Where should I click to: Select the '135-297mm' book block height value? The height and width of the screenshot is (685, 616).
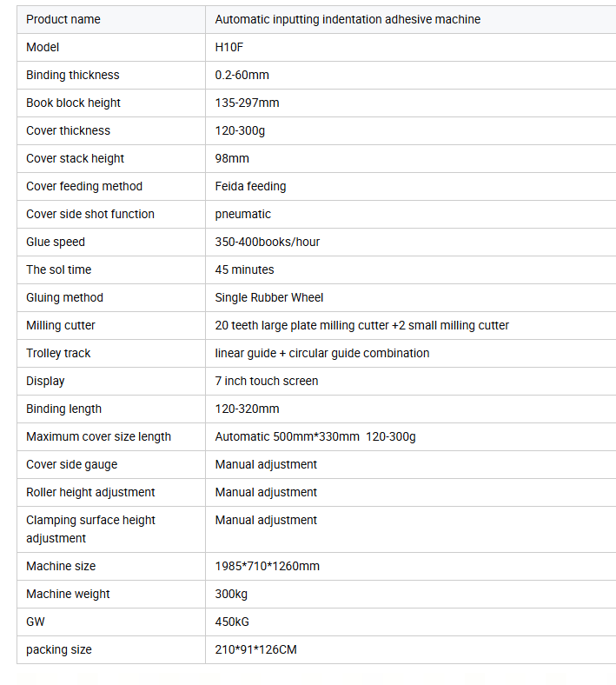point(247,103)
